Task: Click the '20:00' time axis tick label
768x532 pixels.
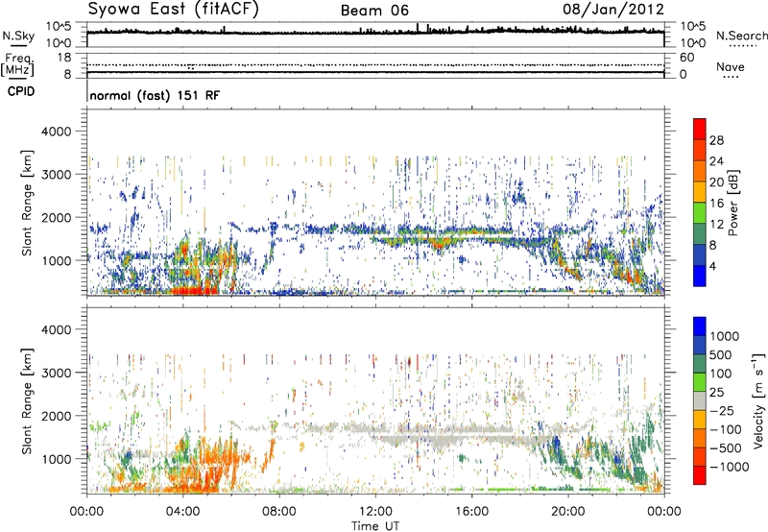Action: tap(567, 512)
